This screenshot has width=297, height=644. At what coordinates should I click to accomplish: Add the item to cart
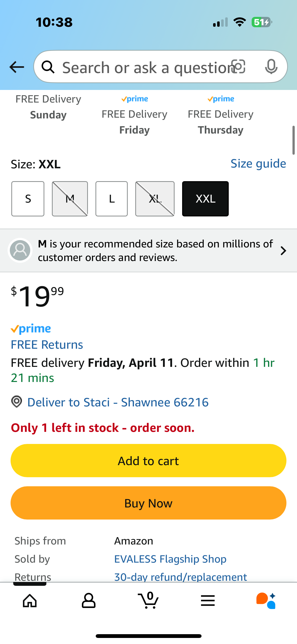point(148,461)
